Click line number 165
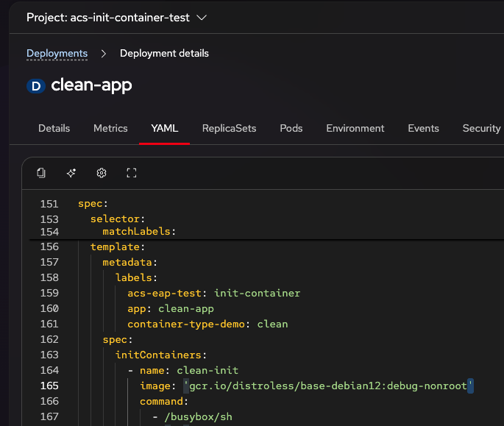Viewport: 504px width, 426px height. (49, 386)
